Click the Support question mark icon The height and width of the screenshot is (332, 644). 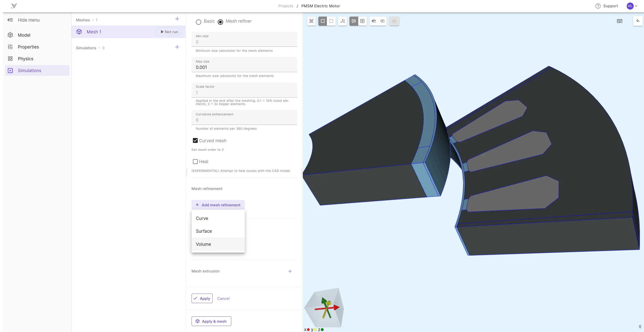pyautogui.click(x=598, y=6)
